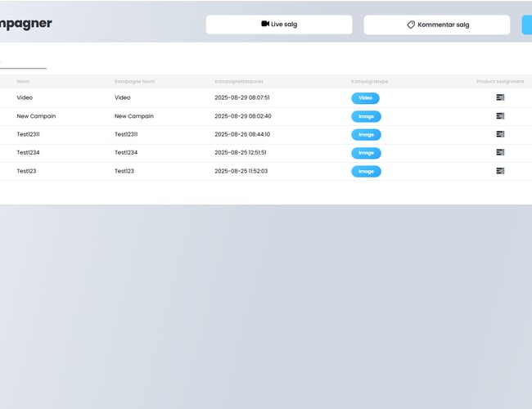This screenshot has height=409, width=532.
Task: Select the Image badge for Test1234
Action: tap(366, 153)
